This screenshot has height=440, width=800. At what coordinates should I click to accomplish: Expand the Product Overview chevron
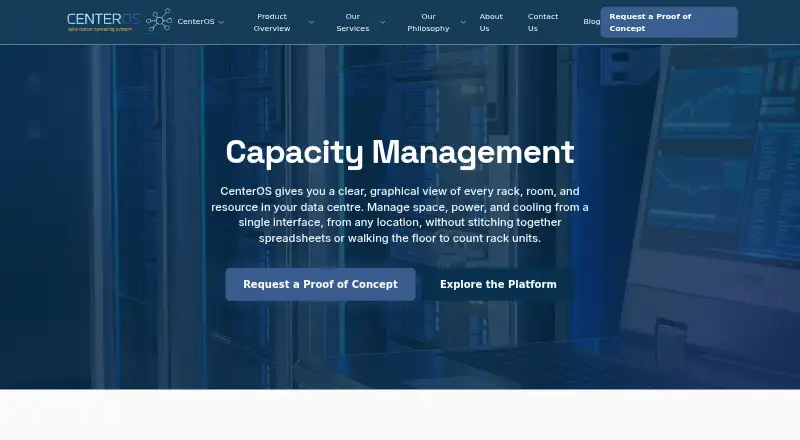click(x=311, y=22)
